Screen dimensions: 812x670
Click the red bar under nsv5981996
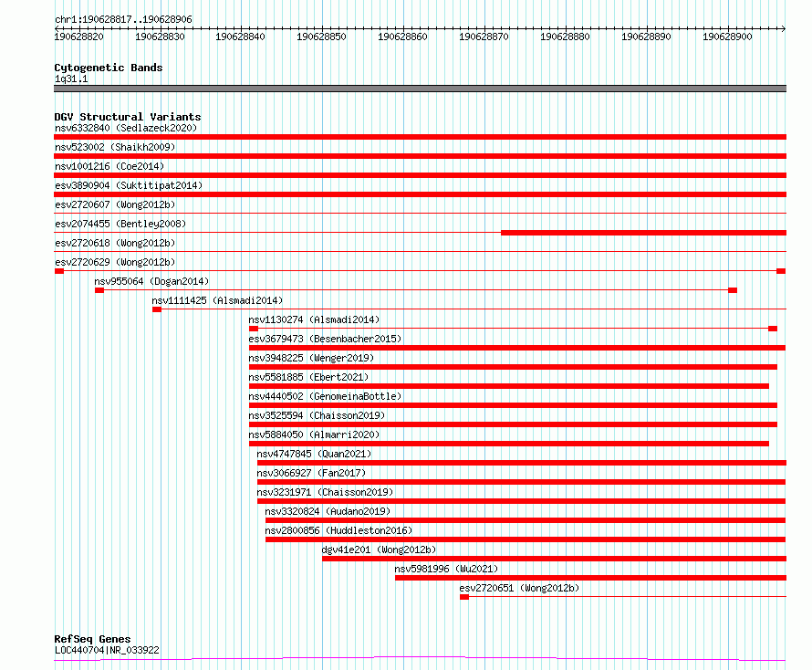tap(591, 578)
